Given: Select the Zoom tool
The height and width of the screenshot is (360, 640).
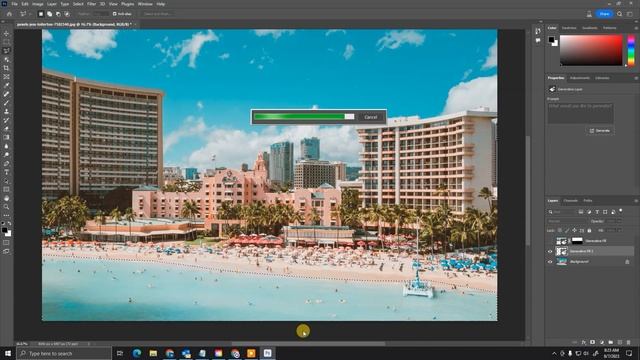Looking at the screenshot, I should (x=6, y=207).
